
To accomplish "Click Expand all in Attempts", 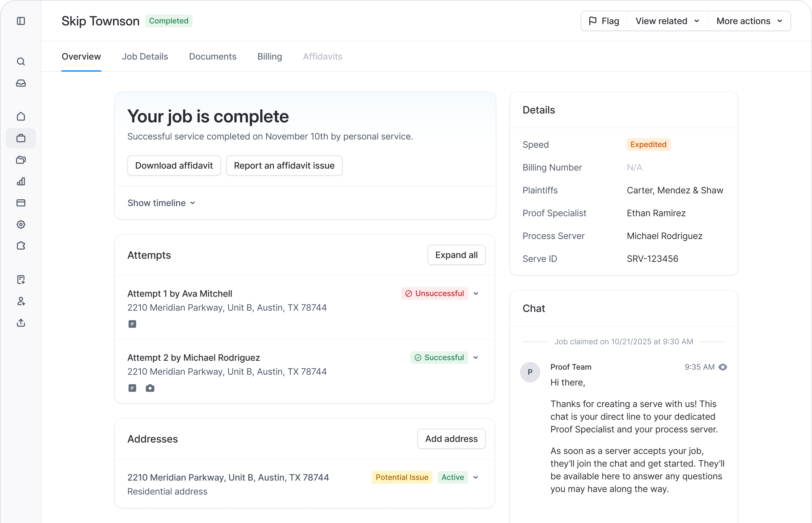I will coord(456,255).
